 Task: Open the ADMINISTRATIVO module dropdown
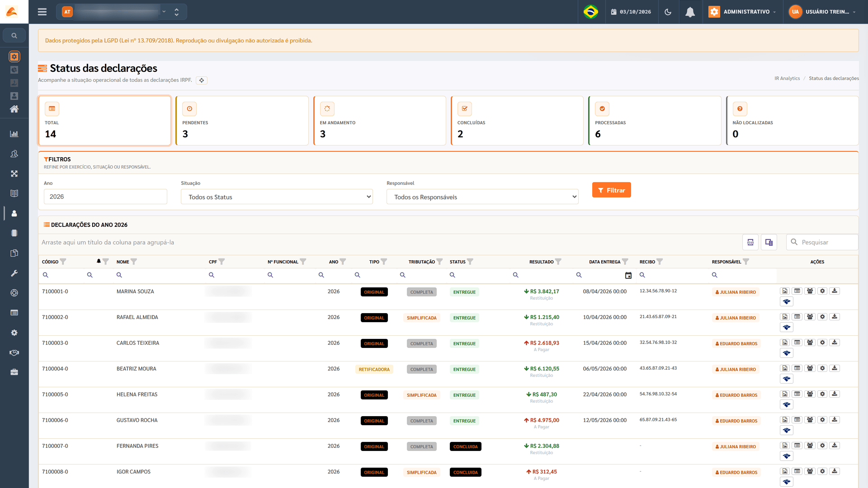point(742,12)
